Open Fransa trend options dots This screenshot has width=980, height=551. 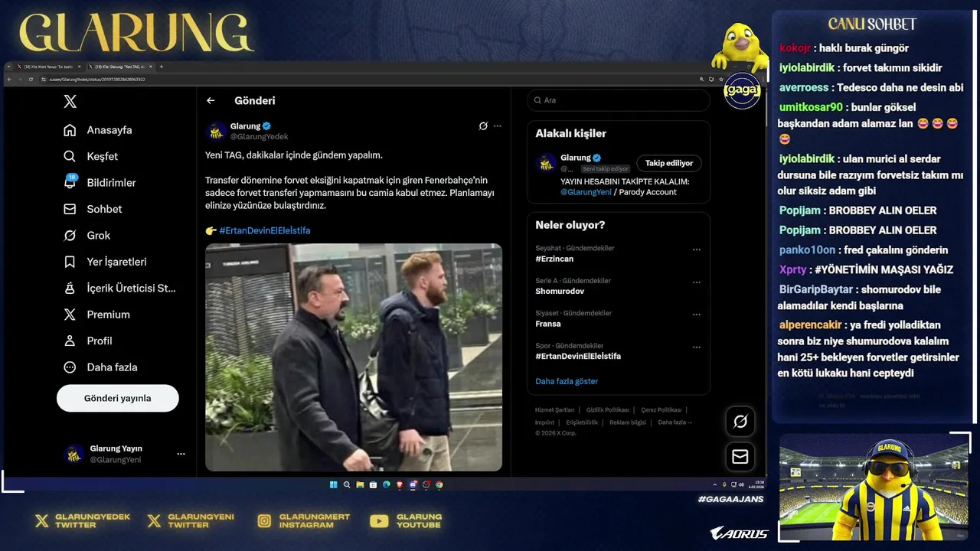(x=697, y=315)
